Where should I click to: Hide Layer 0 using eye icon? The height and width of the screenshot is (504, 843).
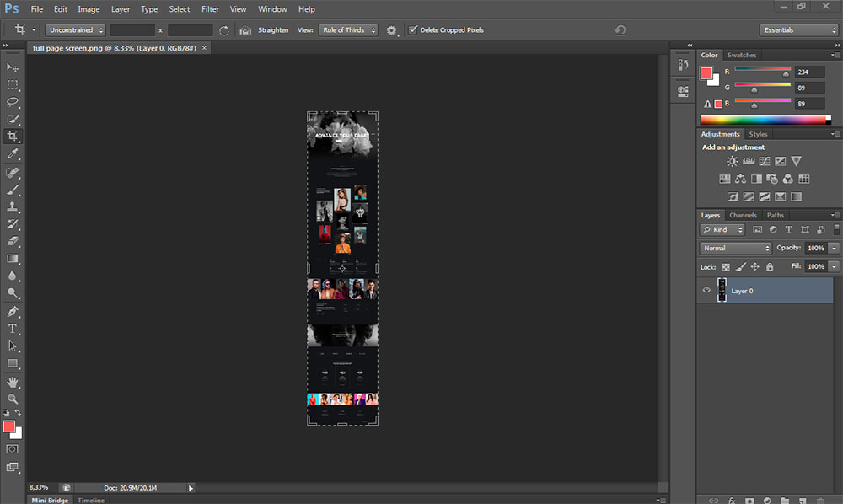click(706, 291)
